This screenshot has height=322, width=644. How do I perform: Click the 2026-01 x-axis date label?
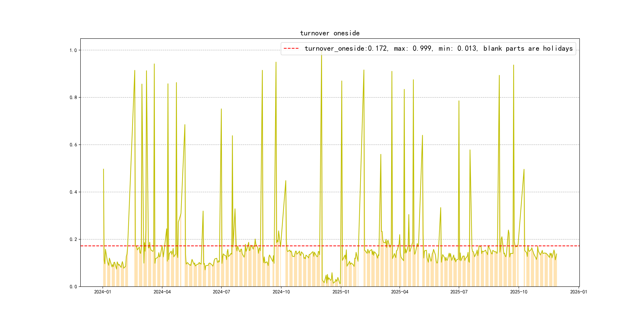[578, 292]
